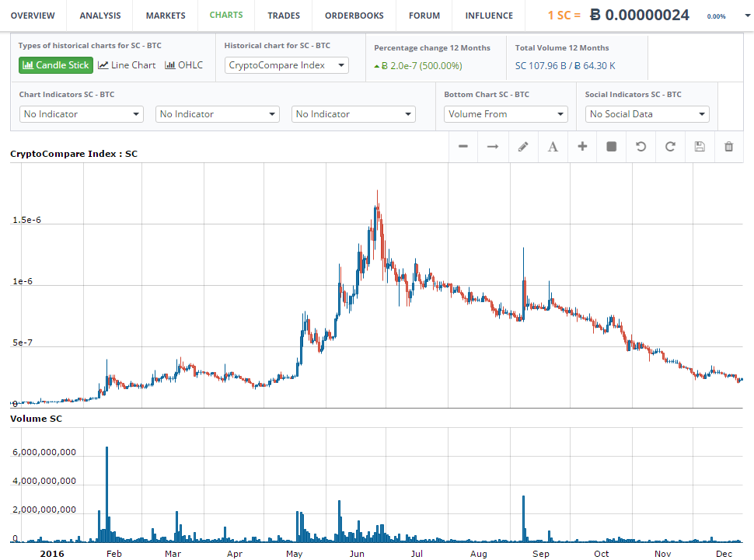This screenshot has height=560, width=754.
Task: Open the CryptoCompare Index dropdown
Action: pos(287,65)
